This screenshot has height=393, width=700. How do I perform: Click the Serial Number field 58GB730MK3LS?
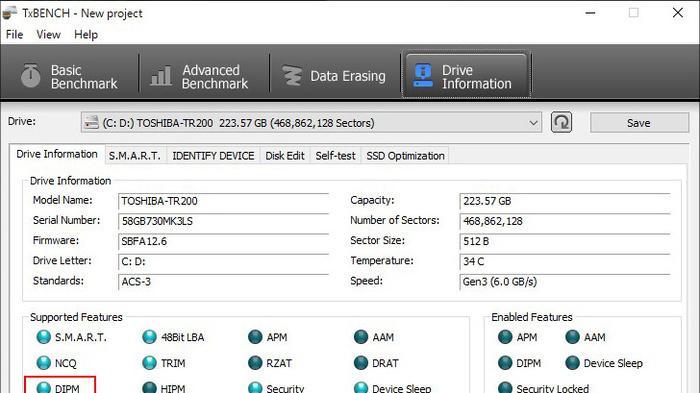(223, 221)
